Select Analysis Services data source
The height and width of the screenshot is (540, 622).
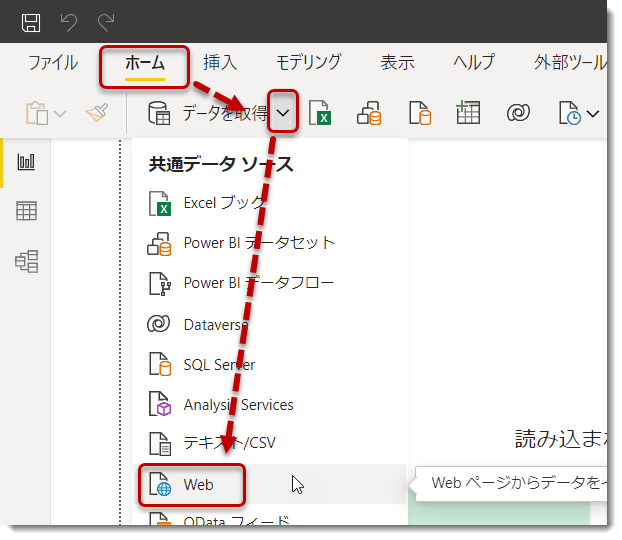(x=269, y=405)
